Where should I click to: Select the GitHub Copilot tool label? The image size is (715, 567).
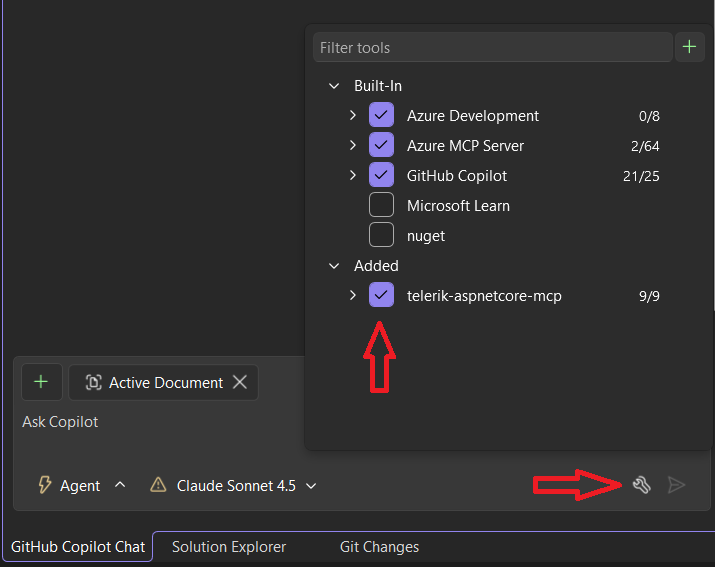pos(457,176)
